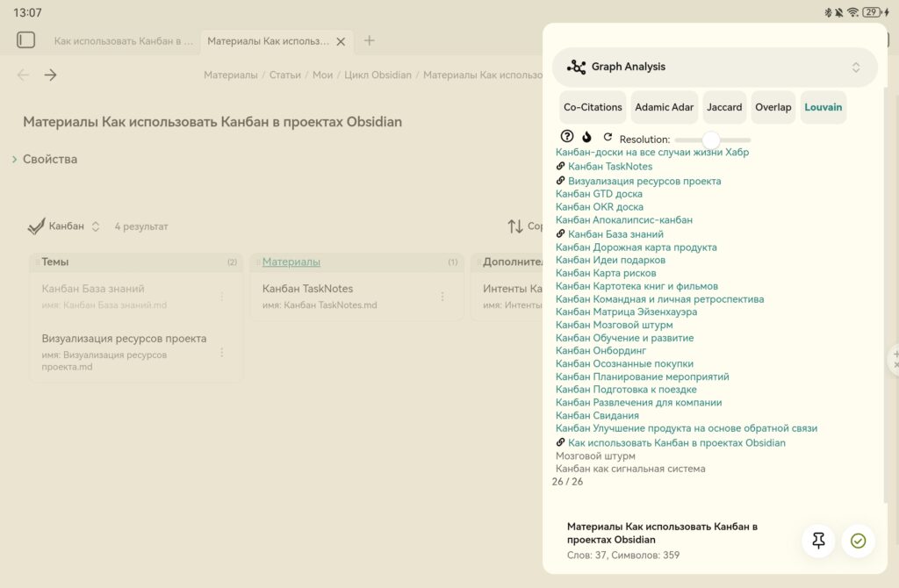Open the Канбан filter dropdown chevron
The height and width of the screenshot is (588, 899).
(96, 226)
